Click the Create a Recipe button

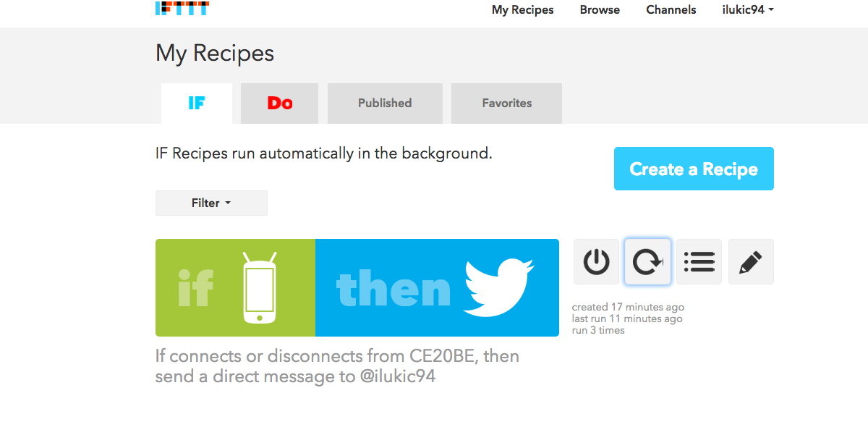coord(694,169)
